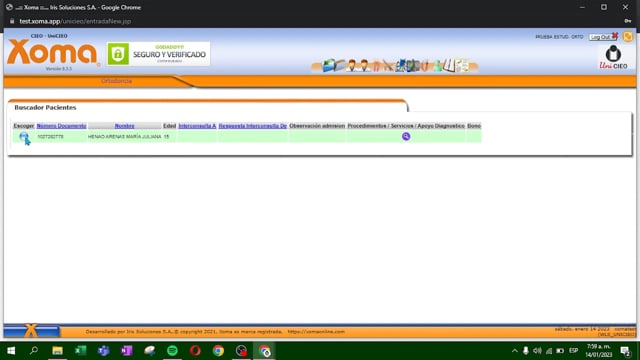
Task: Click the Respuesta Interconsulta De column header
Action: (x=253, y=126)
